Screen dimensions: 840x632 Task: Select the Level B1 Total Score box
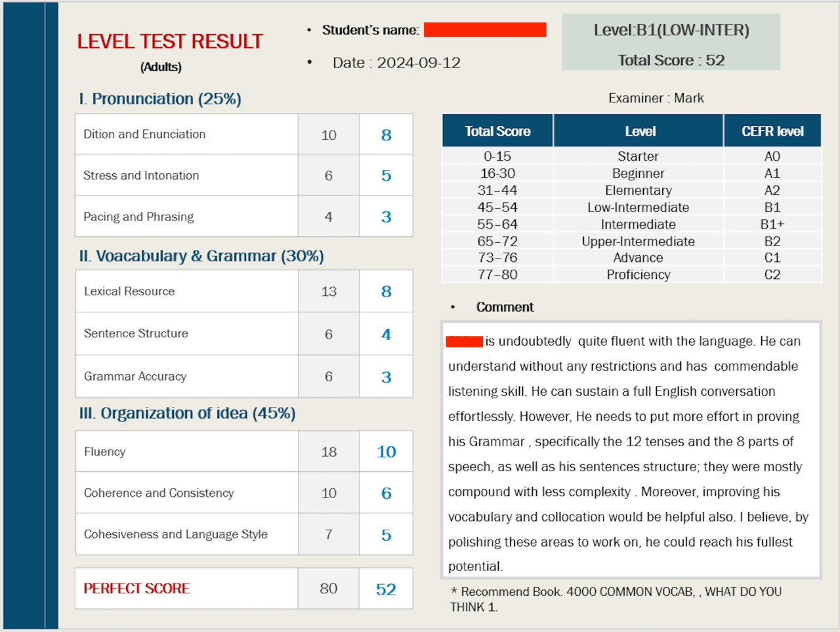coord(671,42)
